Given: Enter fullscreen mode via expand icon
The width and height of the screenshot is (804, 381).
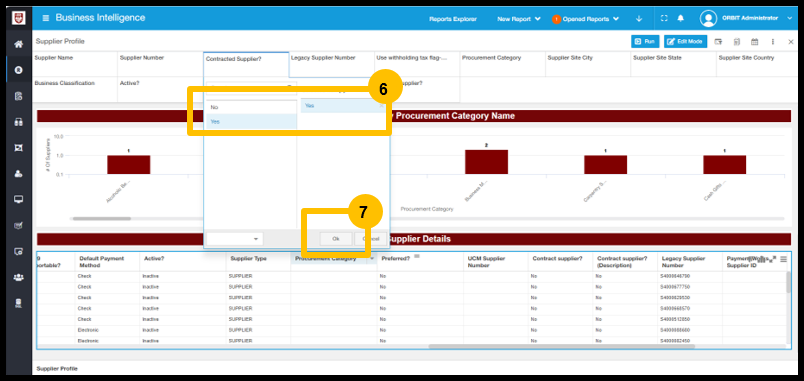Looking at the screenshot, I should tap(664, 18).
